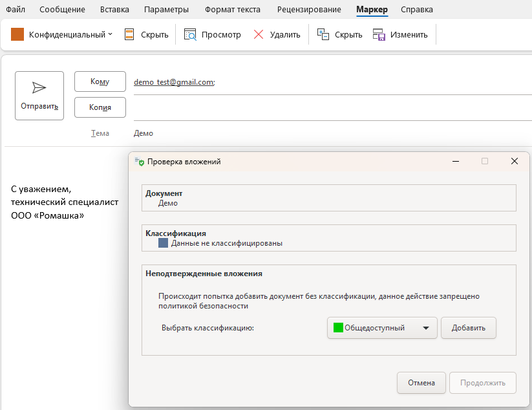532x410 pixels.
Task: Click the Изменить document-save icon
Action: 379,35
